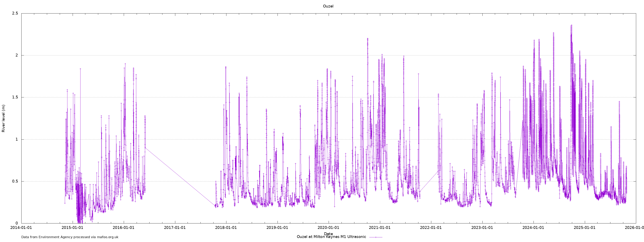Select the Ouzel at Milton Keynes legend text
644x242 pixels.
pyautogui.click(x=331, y=237)
